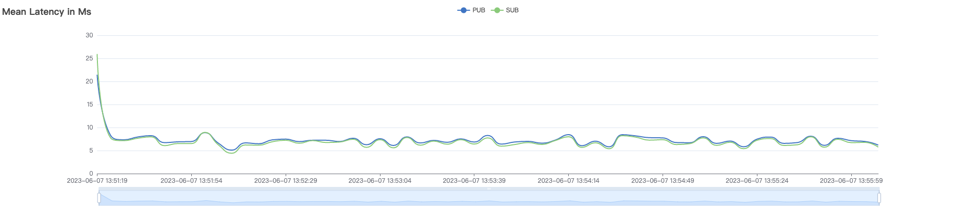Click the SUB line's initial peak near 25
Screen dimensions: 980x211
click(x=97, y=55)
